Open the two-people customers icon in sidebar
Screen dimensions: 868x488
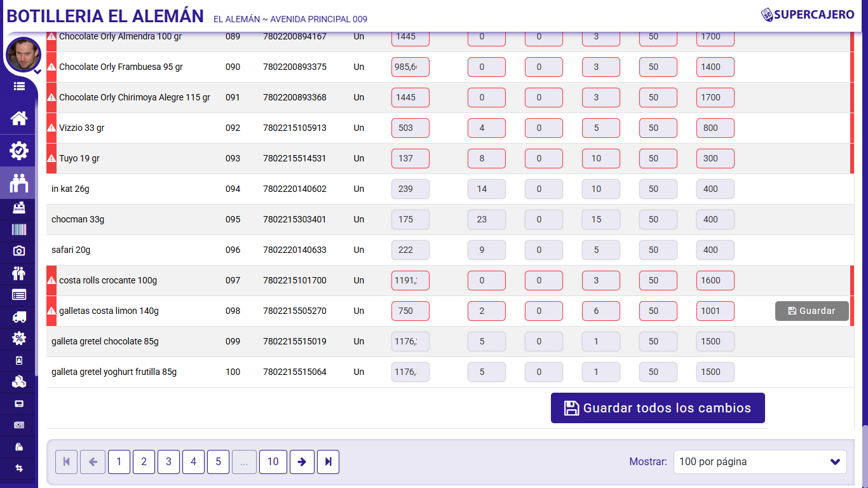(x=19, y=273)
